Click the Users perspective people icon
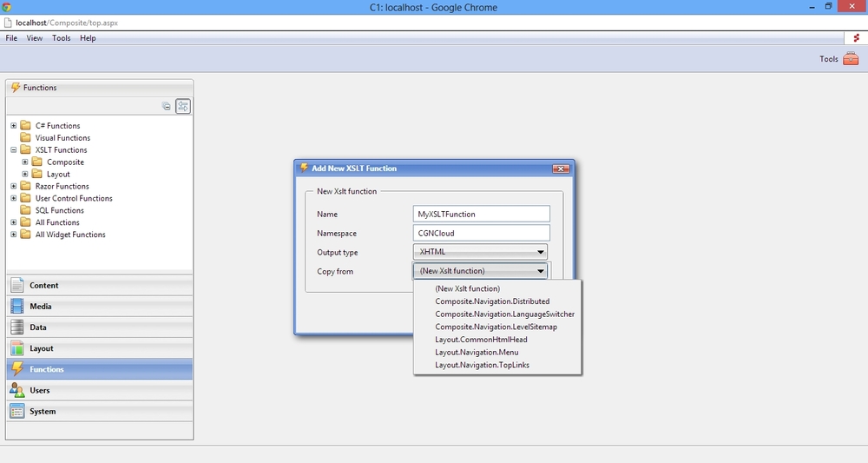 click(x=17, y=390)
